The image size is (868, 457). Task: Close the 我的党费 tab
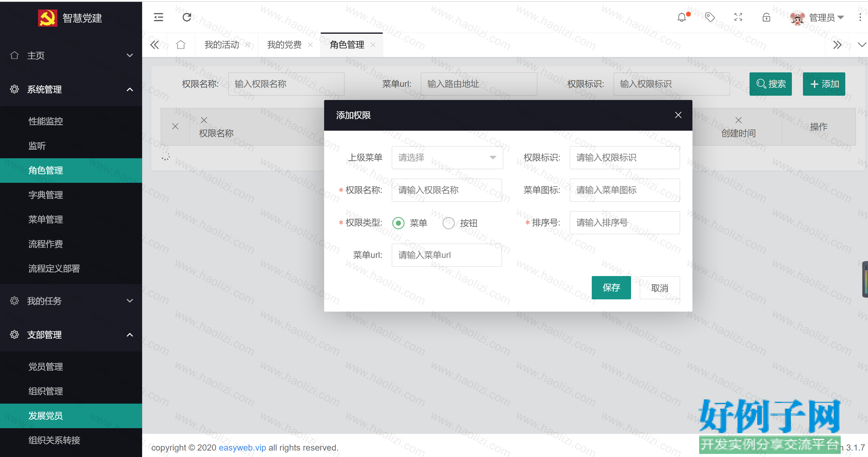[x=310, y=44]
